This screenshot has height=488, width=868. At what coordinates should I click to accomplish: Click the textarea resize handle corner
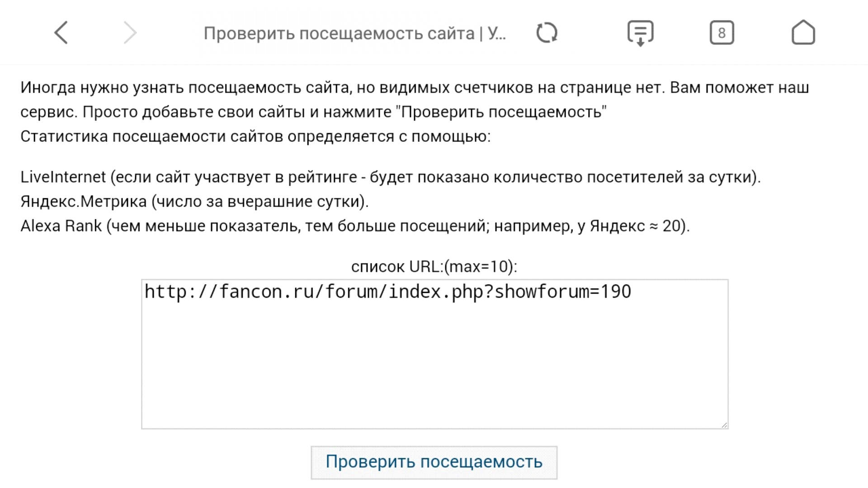click(724, 425)
